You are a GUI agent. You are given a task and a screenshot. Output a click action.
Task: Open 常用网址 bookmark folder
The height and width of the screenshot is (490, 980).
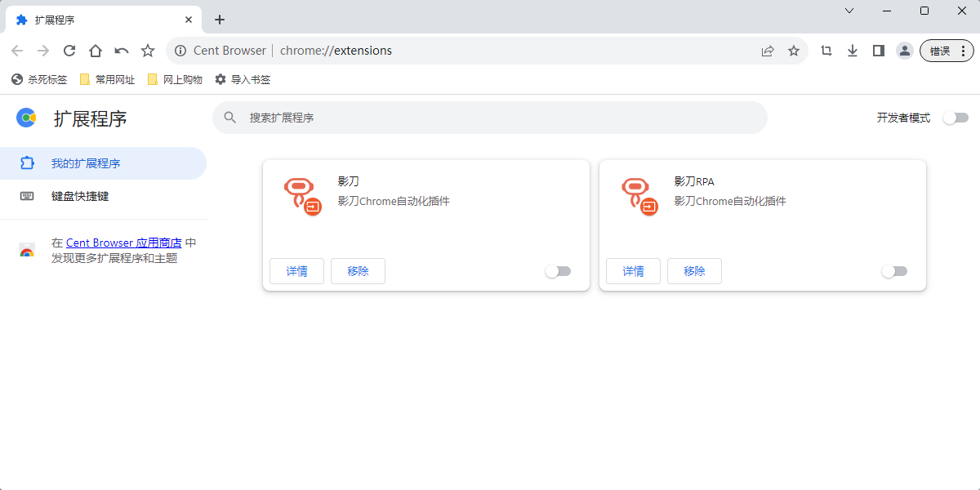107,79
